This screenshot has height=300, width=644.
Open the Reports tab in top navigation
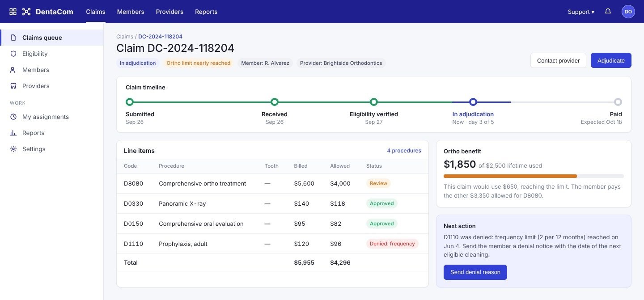pos(206,12)
